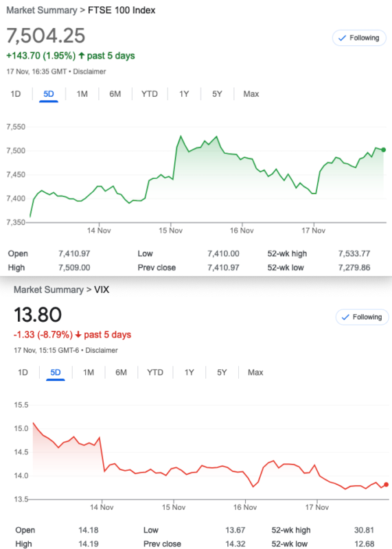Switch FTSE 100 chart to 6M range
Image resolution: width=392 pixels, height=549 pixels.
click(x=115, y=94)
